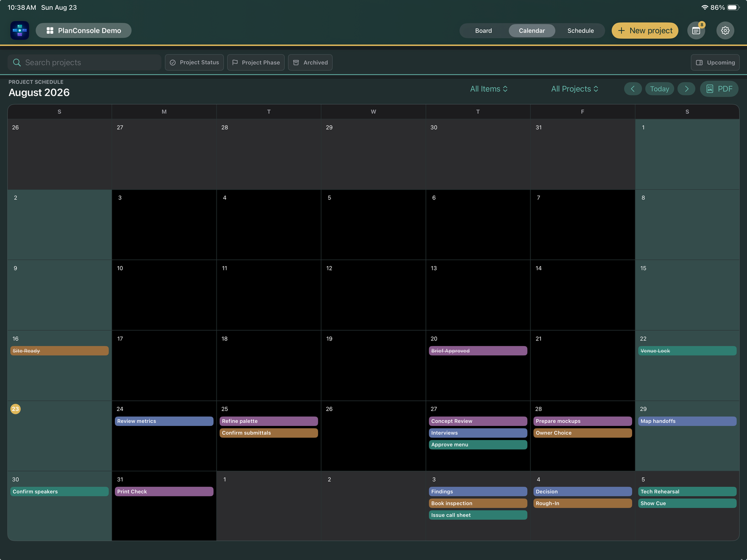
Task: Open the Findings event
Action: [478, 491]
